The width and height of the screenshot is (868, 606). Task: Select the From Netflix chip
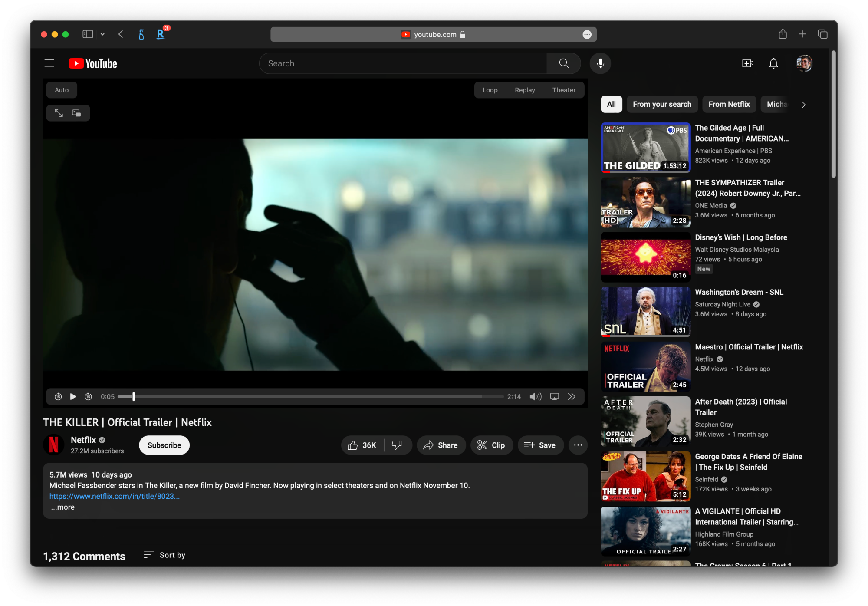729,104
